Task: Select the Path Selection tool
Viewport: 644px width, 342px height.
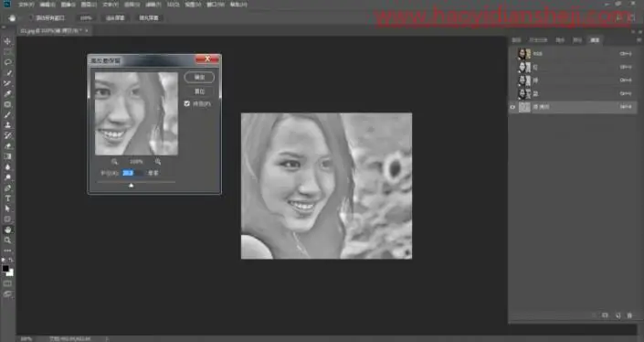Action: coord(7,208)
